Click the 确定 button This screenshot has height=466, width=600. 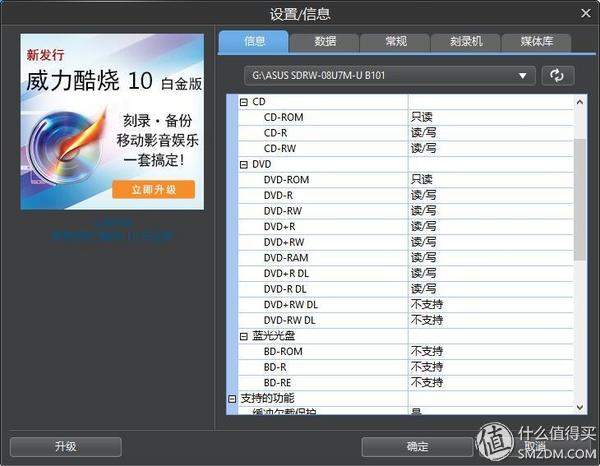417,446
